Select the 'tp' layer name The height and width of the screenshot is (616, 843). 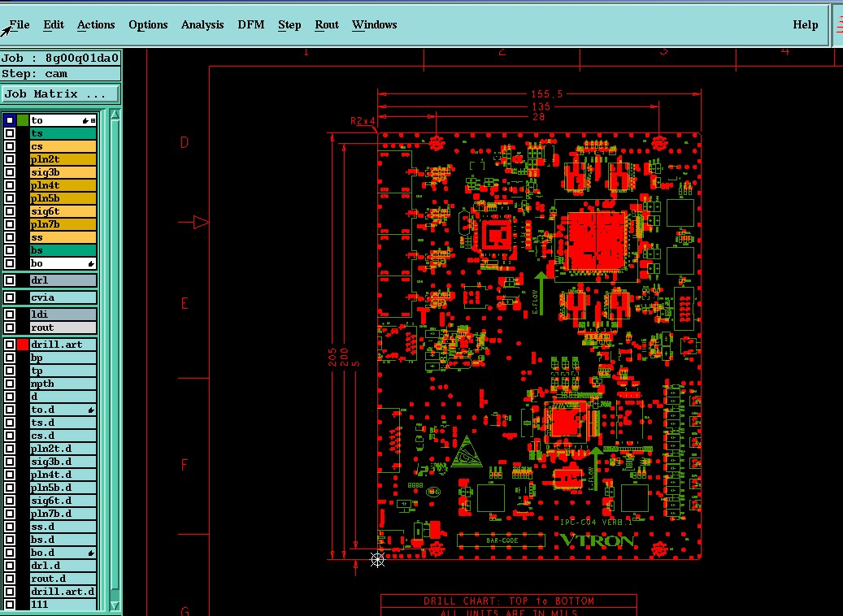[63, 371]
